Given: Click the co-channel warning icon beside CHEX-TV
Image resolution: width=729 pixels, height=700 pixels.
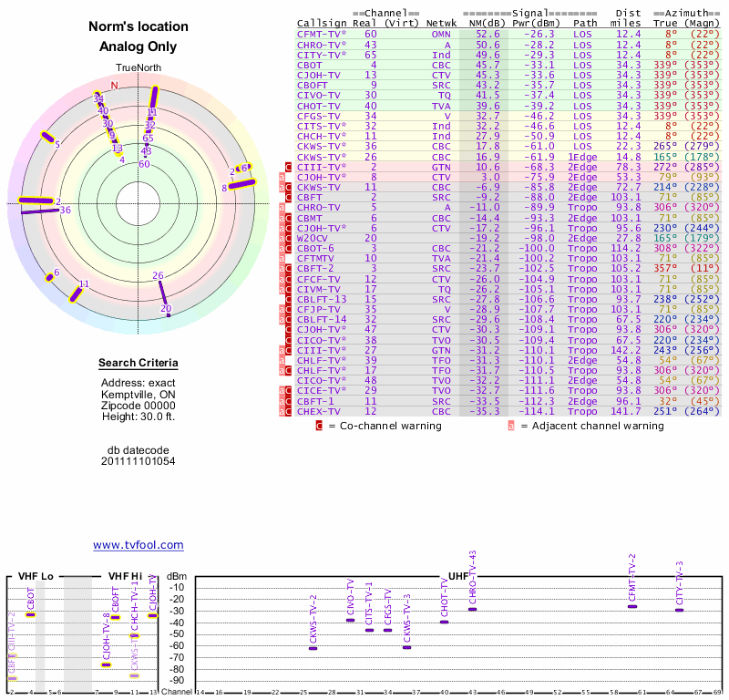Looking at the screenshot, I should 288,411.
